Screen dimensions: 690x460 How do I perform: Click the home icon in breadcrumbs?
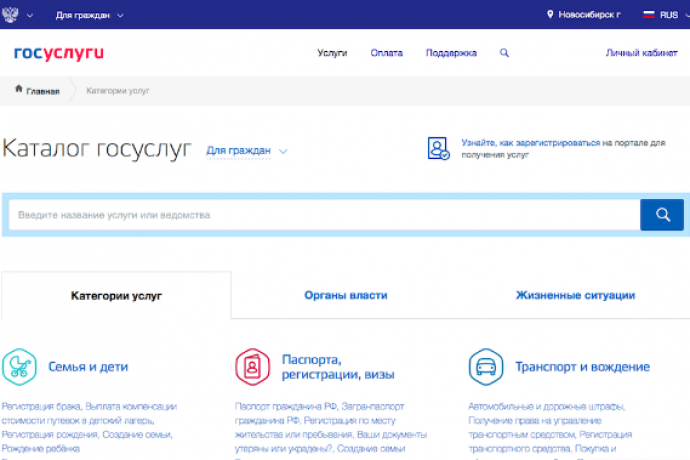coord(20,91)
